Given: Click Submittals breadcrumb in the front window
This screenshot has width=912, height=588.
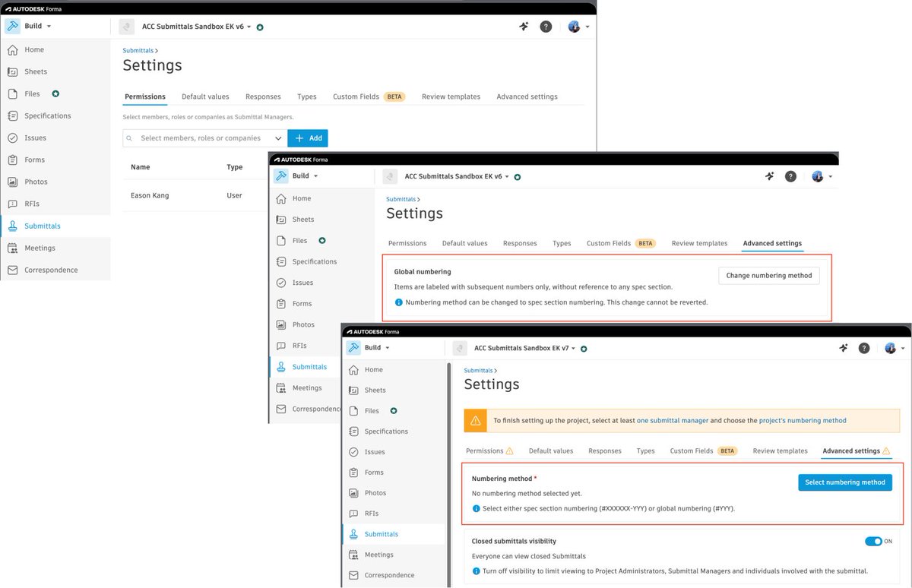Looking at the screenshot, I should click(478, 370).
